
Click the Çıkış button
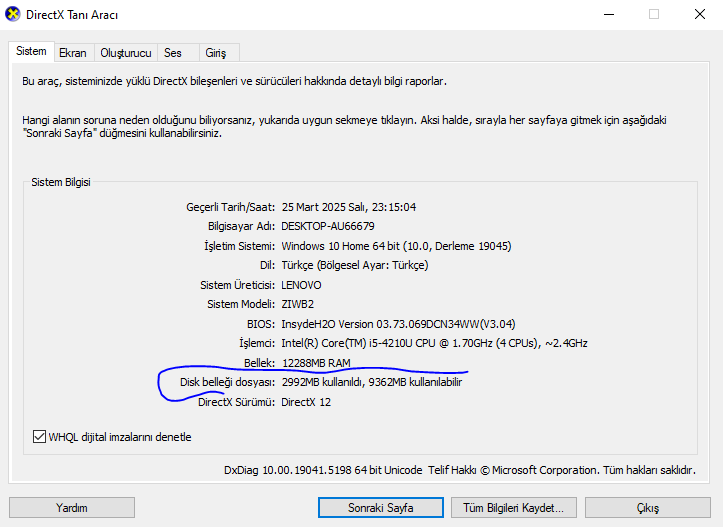[x=648, y=508]
